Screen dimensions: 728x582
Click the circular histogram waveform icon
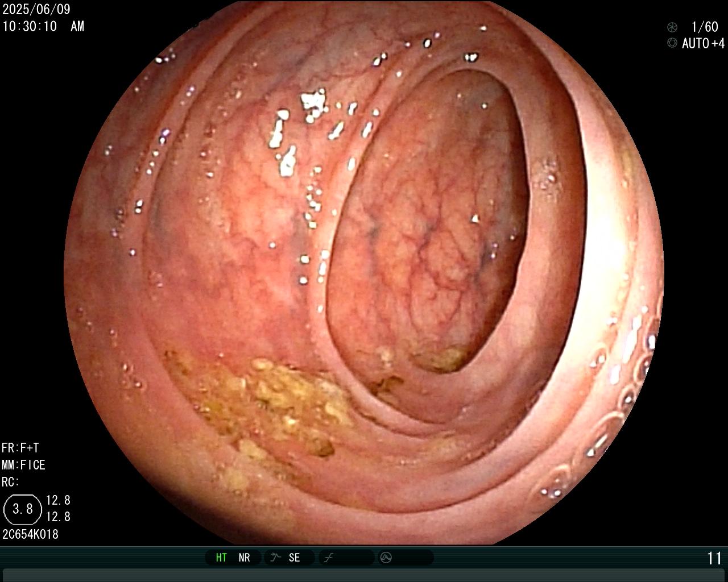[x=386, y=558]
